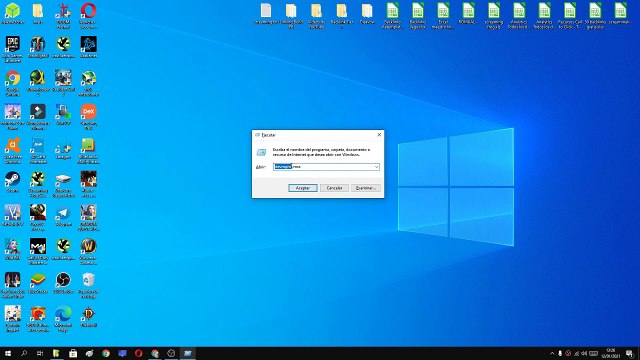Open the notification center icon
This screenshot has height=360, width=640.
[630, 353]
